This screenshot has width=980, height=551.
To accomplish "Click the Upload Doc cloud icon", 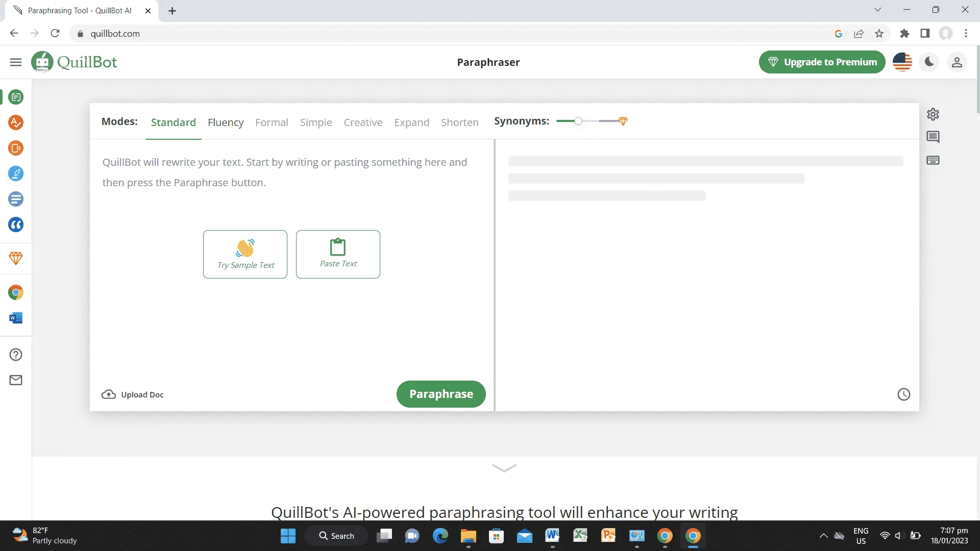I will 109,394.
